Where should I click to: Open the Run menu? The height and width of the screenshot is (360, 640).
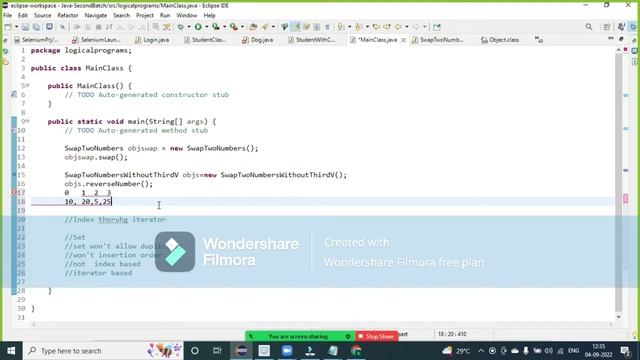click(x=165, y=16)
